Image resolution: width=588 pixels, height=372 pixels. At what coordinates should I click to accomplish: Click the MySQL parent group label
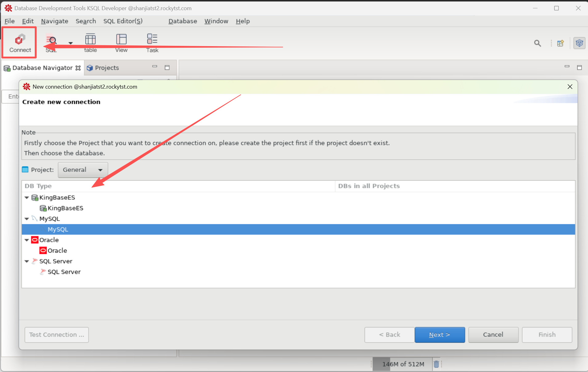pyautogui.click(x=49, y=219)
